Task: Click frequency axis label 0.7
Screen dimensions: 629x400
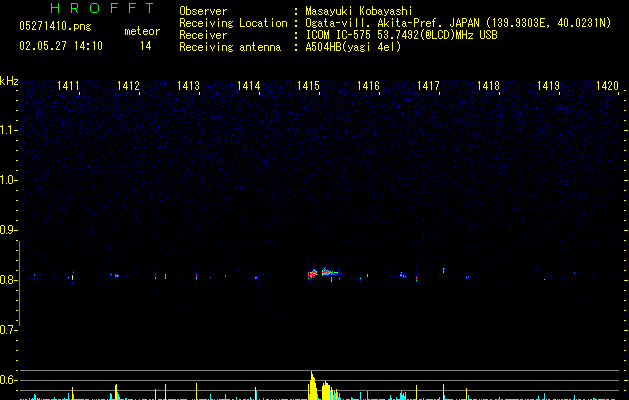Action: pos(8,330)
